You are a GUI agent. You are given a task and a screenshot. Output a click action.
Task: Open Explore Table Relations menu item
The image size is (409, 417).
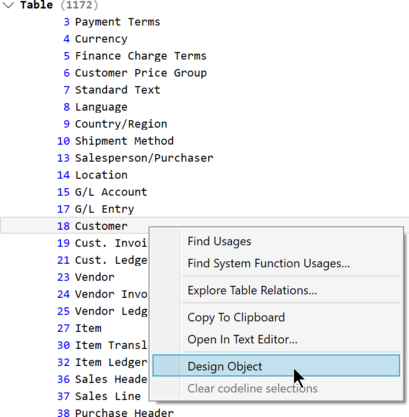click(276, 291)
